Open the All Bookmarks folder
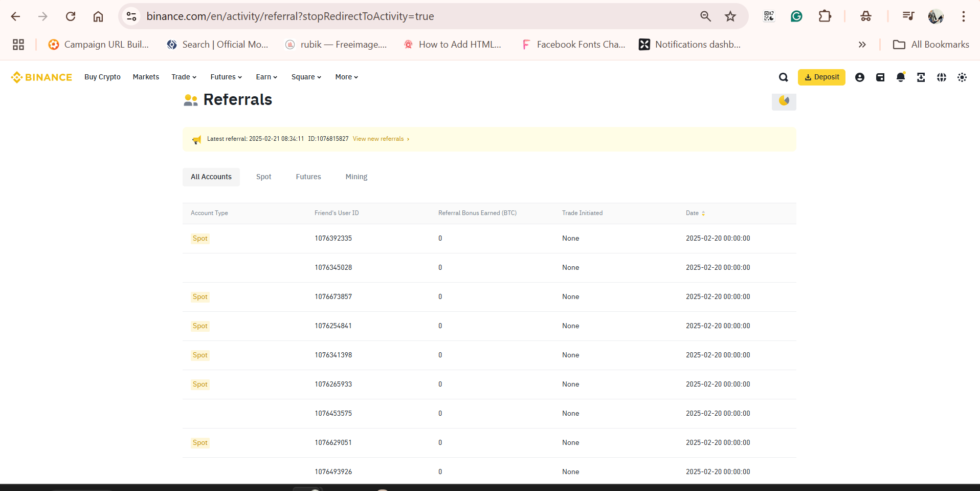 (x=931, y=45)
